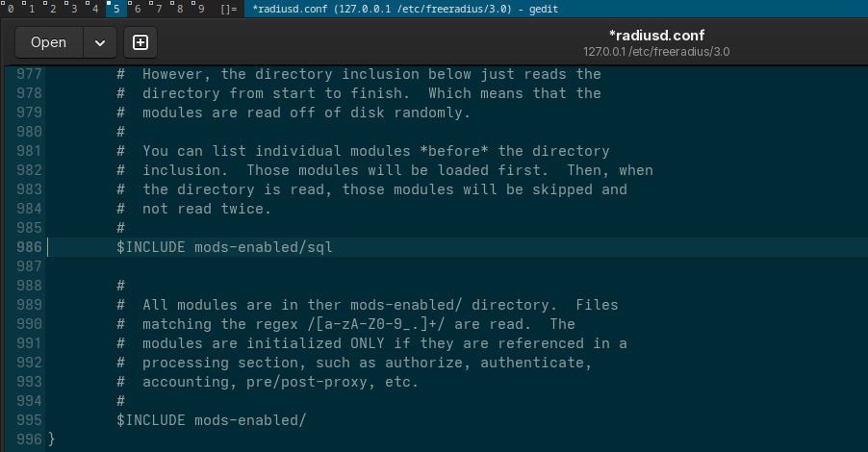Viewport: 868px width, 452px height.
Task: Switch to workspace tag 6
Action: coord(137,9)
